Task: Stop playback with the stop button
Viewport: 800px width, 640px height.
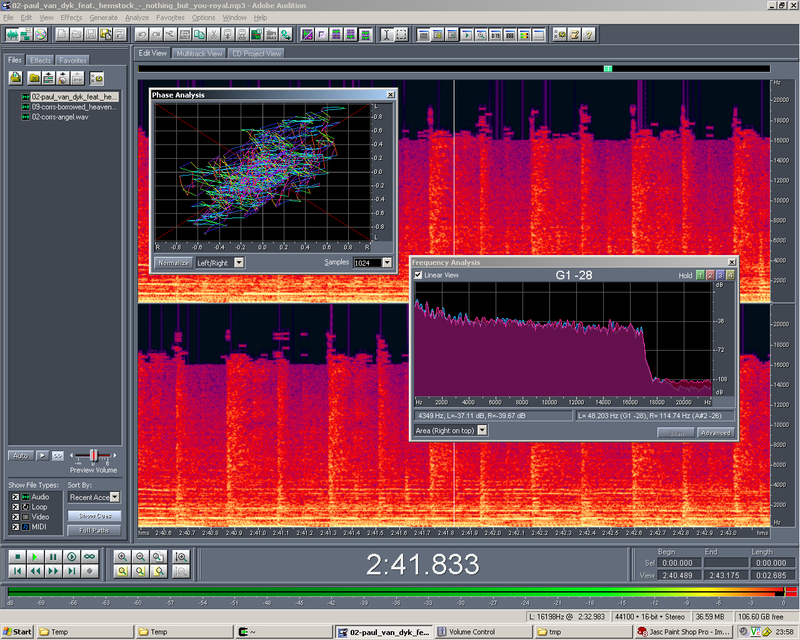Action: point(17,556)
